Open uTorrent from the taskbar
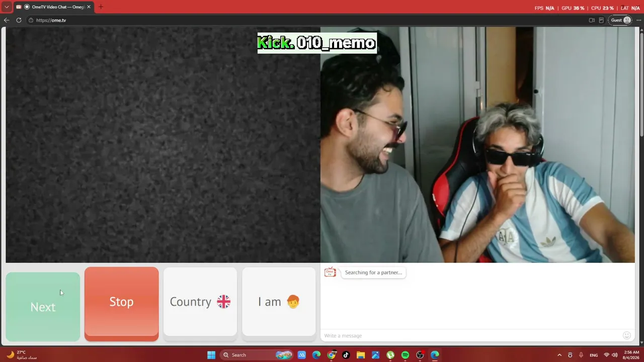Image resolution: width=644 pixels, height=362 pixels. point(390,355)
